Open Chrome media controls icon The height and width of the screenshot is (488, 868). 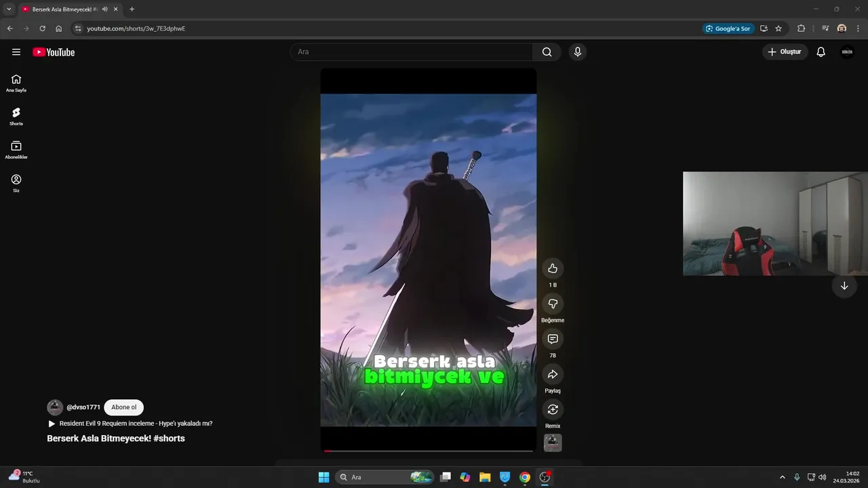point(825,28)
